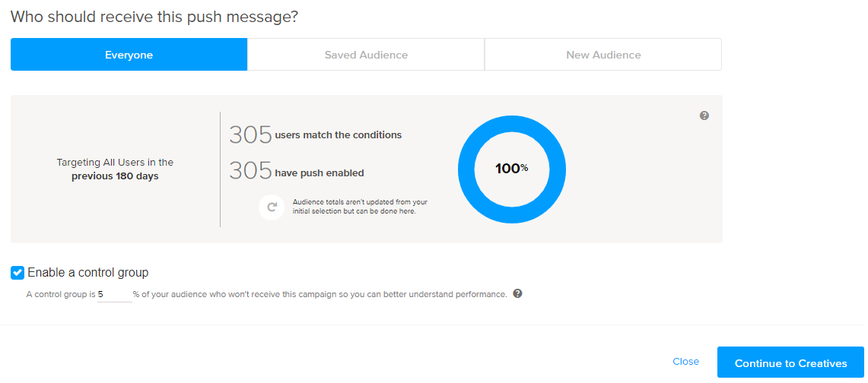Click the "Targeting All Users in the" text
Viewport: 868px width, 383px height.
[115, 162]
